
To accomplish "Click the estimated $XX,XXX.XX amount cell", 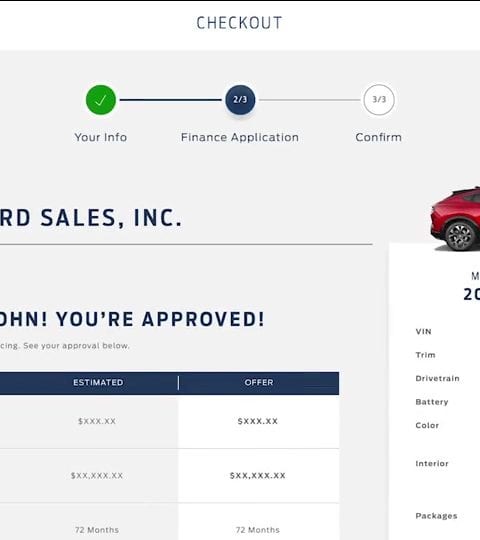I will point(89,476).
